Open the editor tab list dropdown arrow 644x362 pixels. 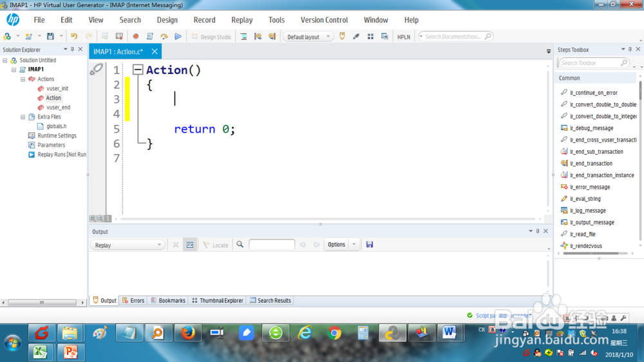click(x=549, y=52)
